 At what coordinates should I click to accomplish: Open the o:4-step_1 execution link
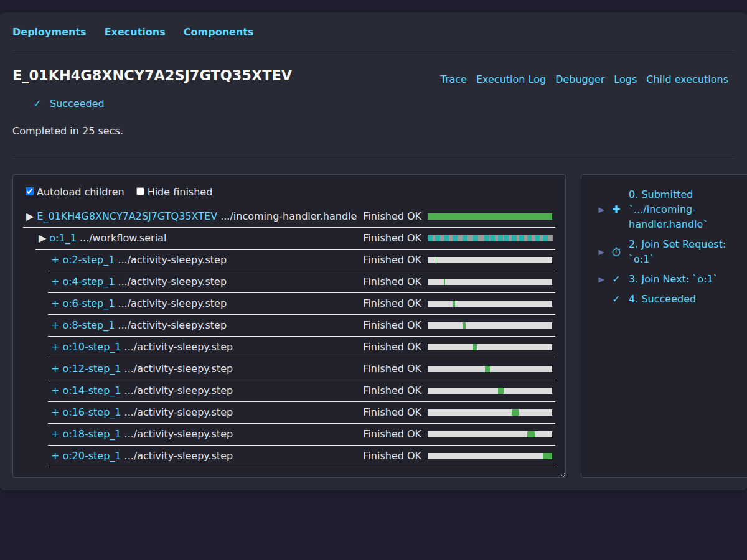[x=88, y=282]
